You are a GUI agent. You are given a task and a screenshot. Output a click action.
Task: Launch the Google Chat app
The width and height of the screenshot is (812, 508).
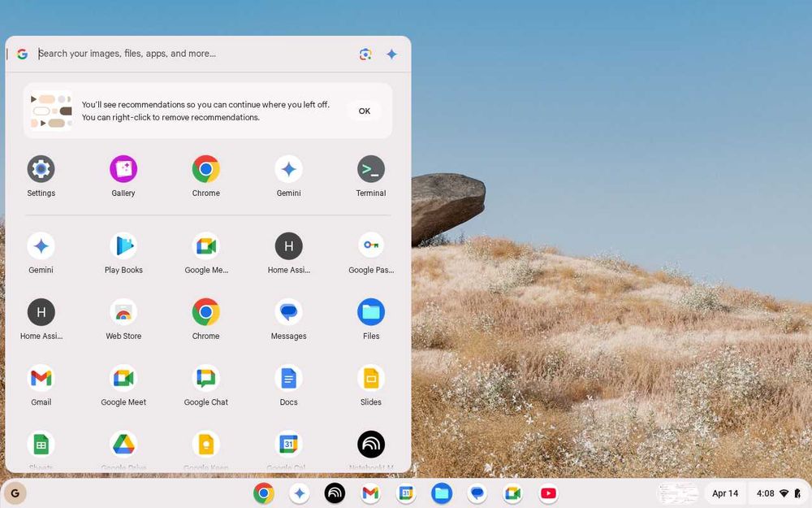pos(205,379)
